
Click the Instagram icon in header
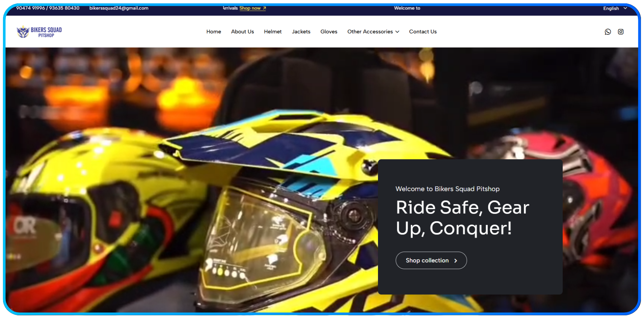point(620,32)
